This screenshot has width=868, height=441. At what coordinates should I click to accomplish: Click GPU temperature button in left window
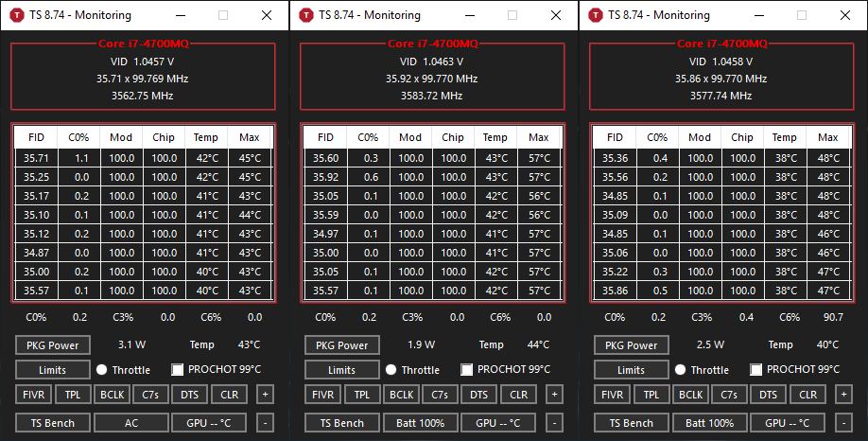tap(209, 423)
